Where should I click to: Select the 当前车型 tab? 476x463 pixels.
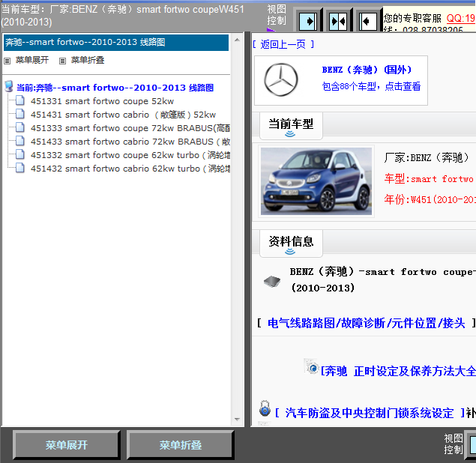pyautogui.click(x=291, y=125)
